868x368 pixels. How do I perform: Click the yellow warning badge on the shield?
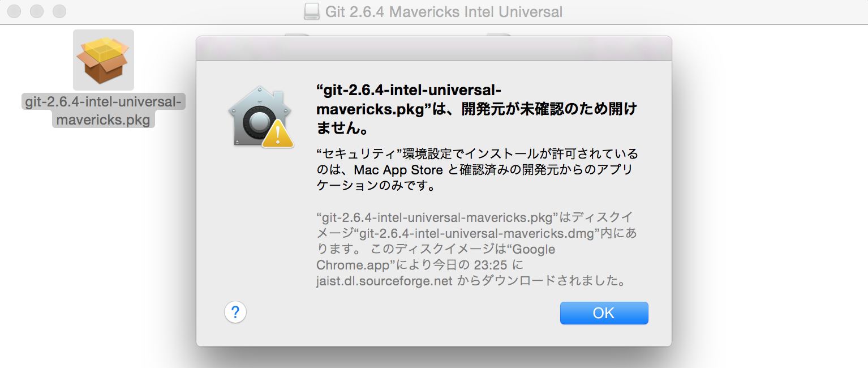tap(278, 134)
